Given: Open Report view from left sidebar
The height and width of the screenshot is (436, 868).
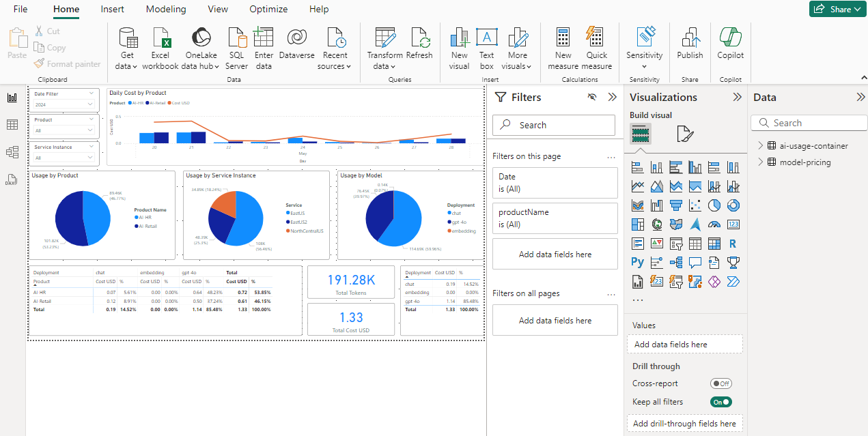Looking at the screenshot, I should pyautogui.click(x=12, y=98).
